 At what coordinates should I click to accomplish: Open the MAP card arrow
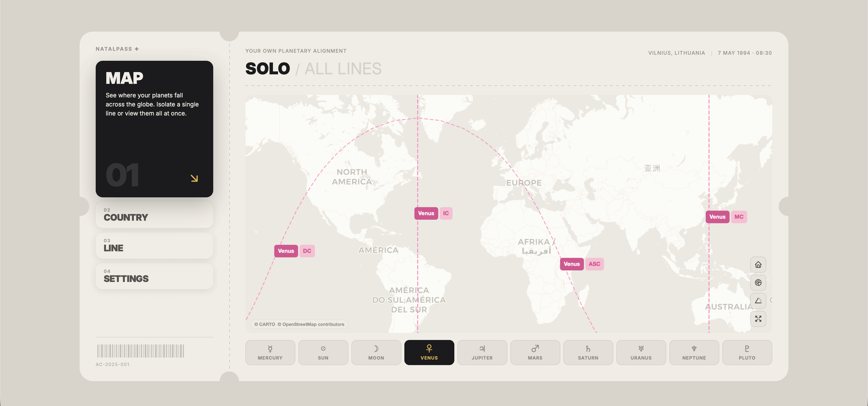(194, 178)
